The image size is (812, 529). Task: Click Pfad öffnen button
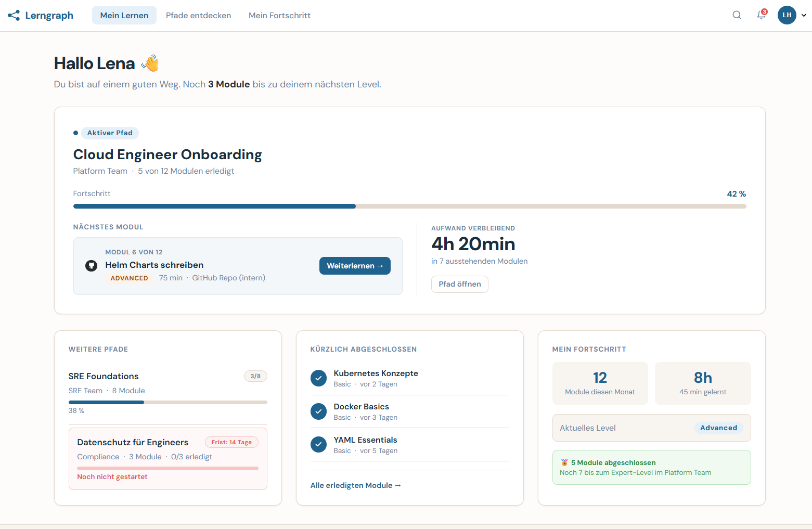click(460, 284)
